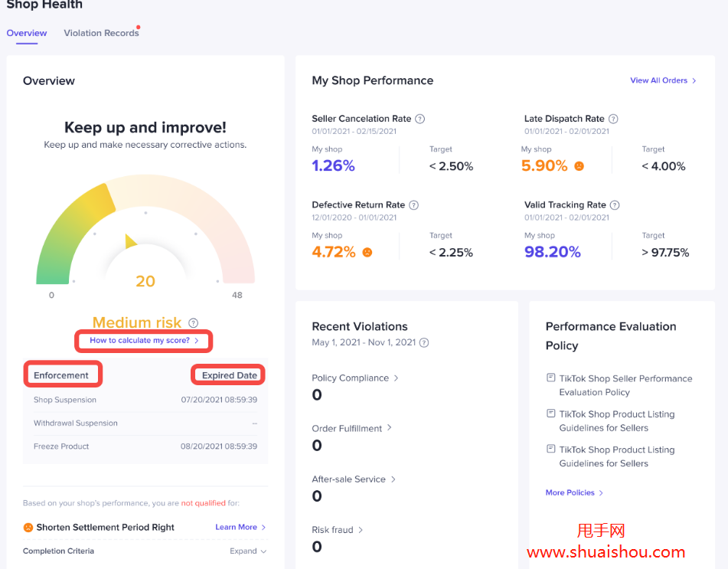Click help icon beside Recent Violations date range
This screenshot has height=569, width=728.
pyautogui.click(x=424, y=343)
